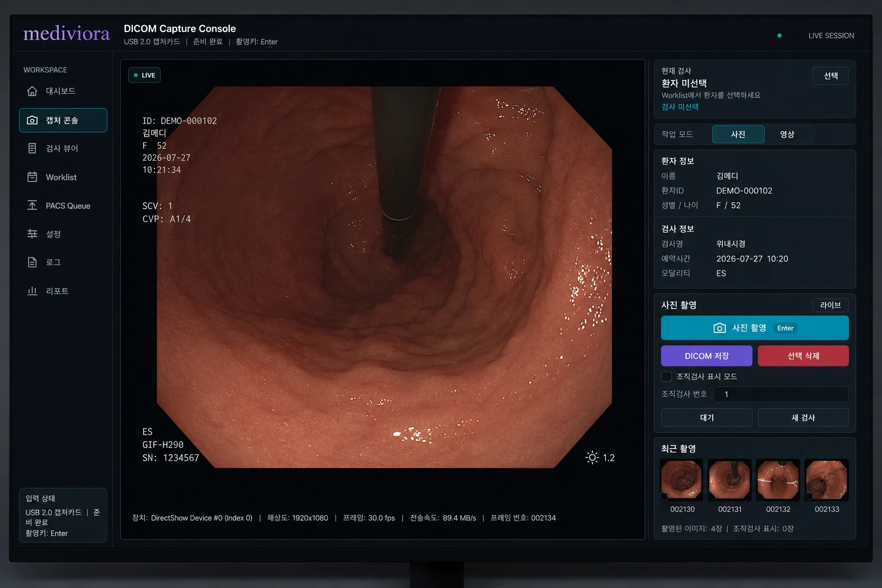This screenshot has height=588, width=882.
Task: Click the 검사 미선택 link
Action: (x=680, y=107)
